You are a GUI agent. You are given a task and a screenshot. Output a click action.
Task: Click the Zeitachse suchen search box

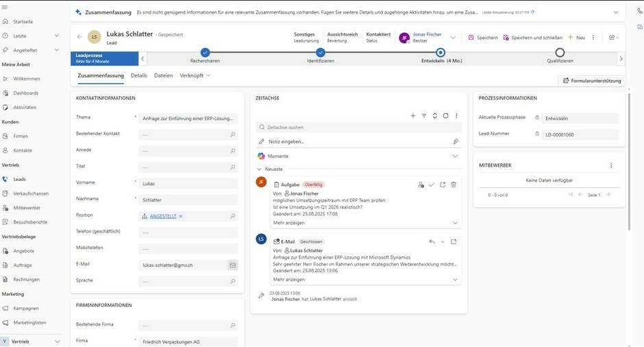point(358,128)
